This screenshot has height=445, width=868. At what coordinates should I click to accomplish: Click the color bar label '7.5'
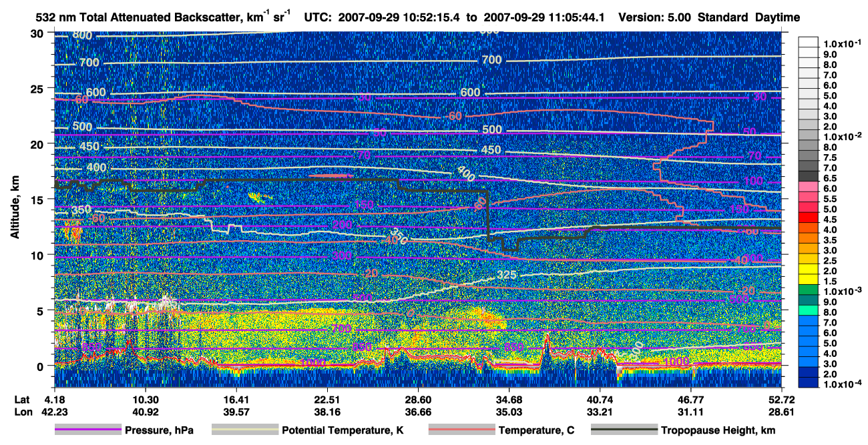pos(830,157)
